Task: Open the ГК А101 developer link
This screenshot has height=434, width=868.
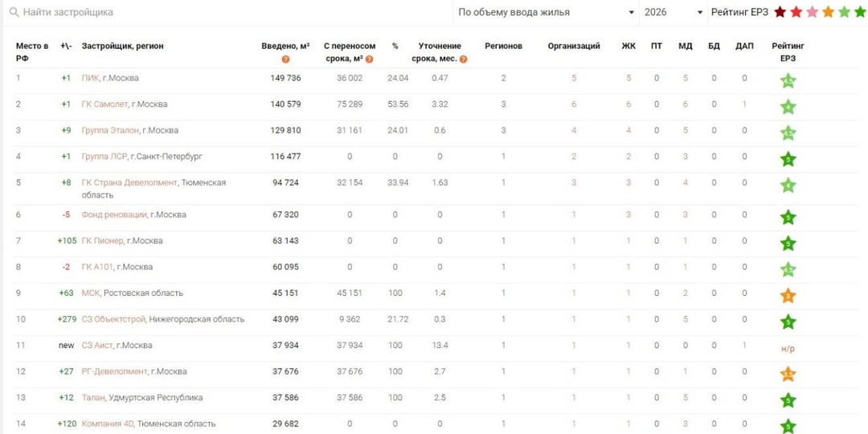Action: [x=97, y=267]
